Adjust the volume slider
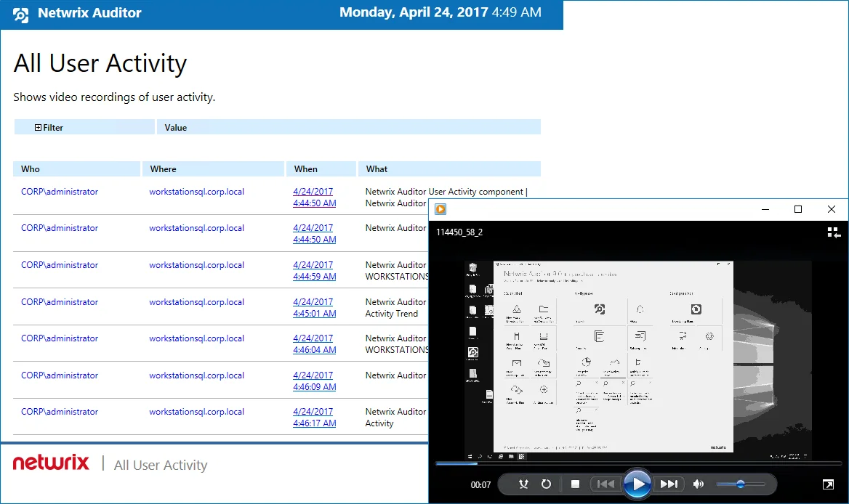 coord(740,484)
